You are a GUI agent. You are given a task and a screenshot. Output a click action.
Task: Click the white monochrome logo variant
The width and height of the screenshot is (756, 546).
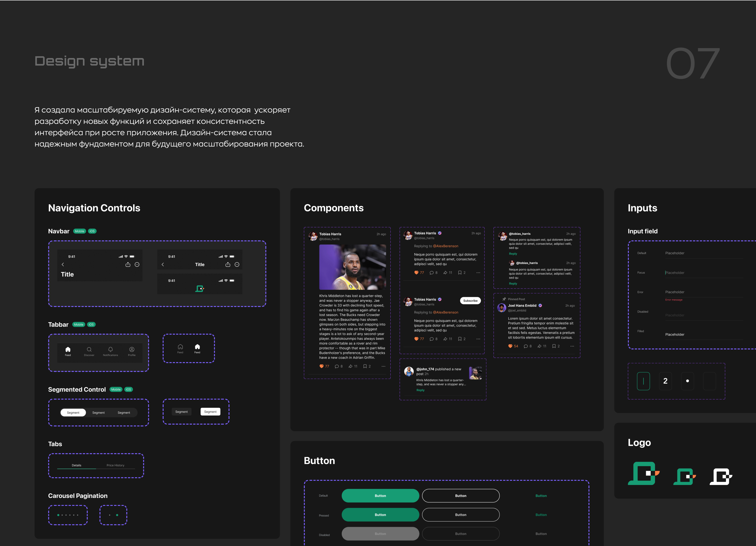[721, 476]
